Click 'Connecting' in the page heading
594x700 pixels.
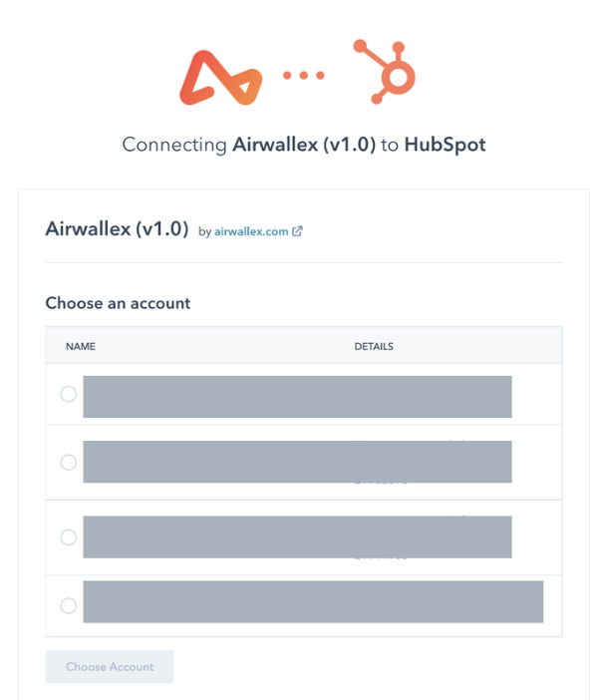tap(174, 146)
